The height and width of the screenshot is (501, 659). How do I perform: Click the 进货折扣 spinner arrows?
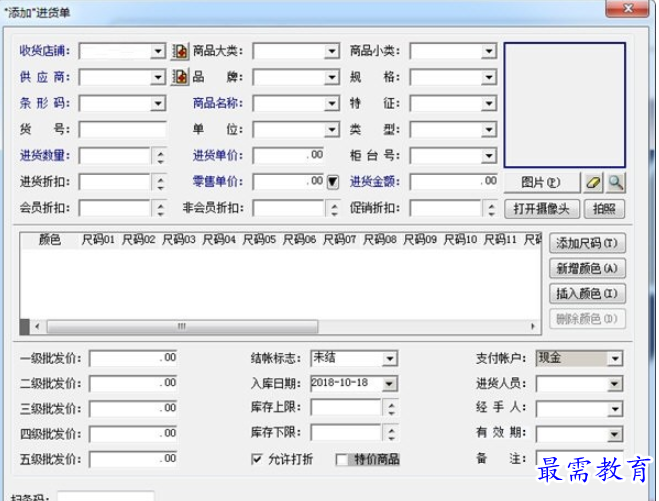point(160,182)
